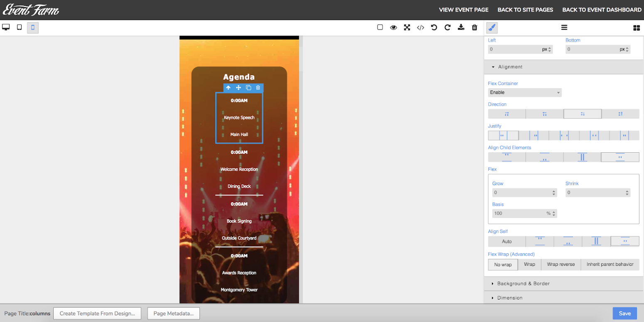Choose the first Justify option
The width and height of the screenshot is (644, 322).
(503, 136)
